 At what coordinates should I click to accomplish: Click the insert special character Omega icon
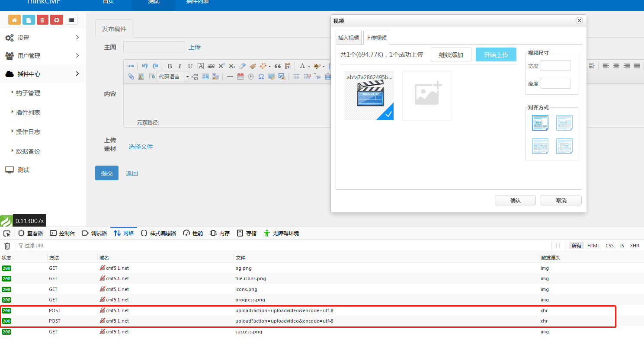pyautogui.click(x=261, y=77)
